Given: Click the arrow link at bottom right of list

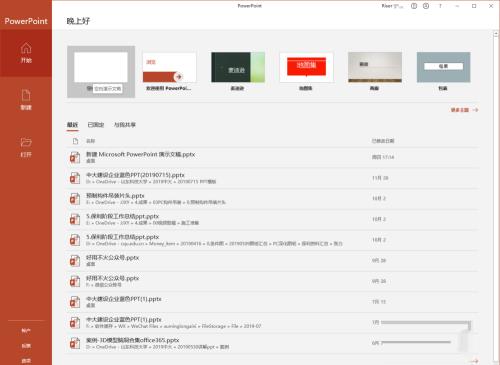Looking at the screenshot, I should [x=474, y=361].
